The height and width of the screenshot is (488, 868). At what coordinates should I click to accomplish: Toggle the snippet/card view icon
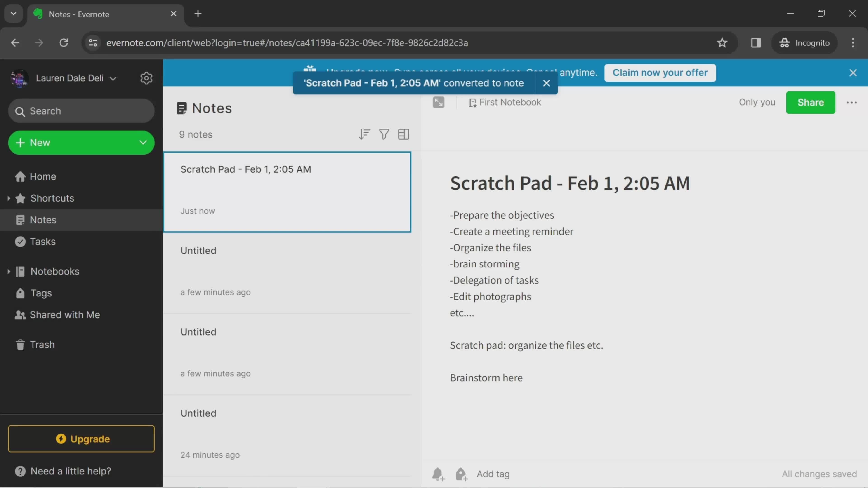point(403,134)
